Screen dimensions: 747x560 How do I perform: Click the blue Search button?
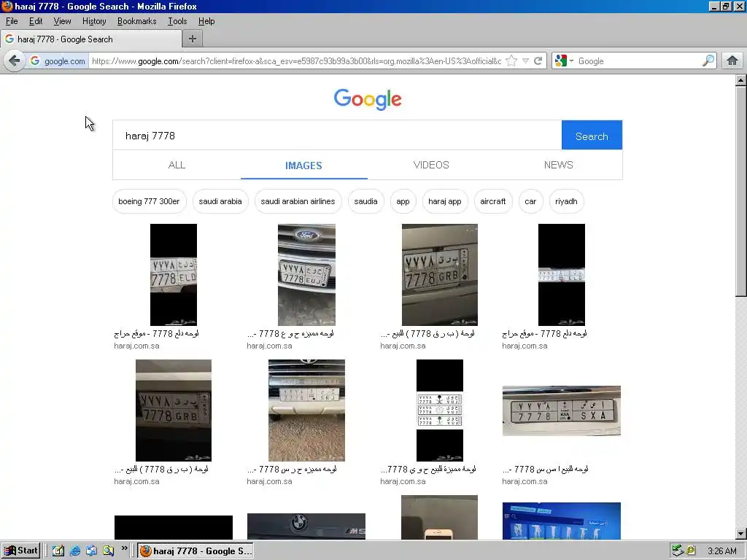coord(592,135)
